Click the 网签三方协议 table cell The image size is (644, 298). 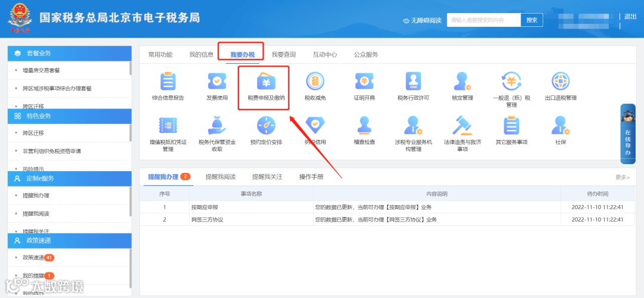(x=251, y=219)
